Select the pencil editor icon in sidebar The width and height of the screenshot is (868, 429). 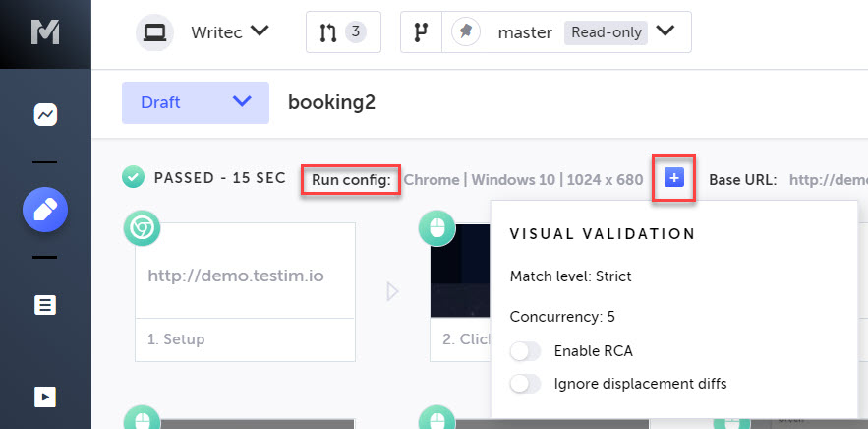(45, 211)
